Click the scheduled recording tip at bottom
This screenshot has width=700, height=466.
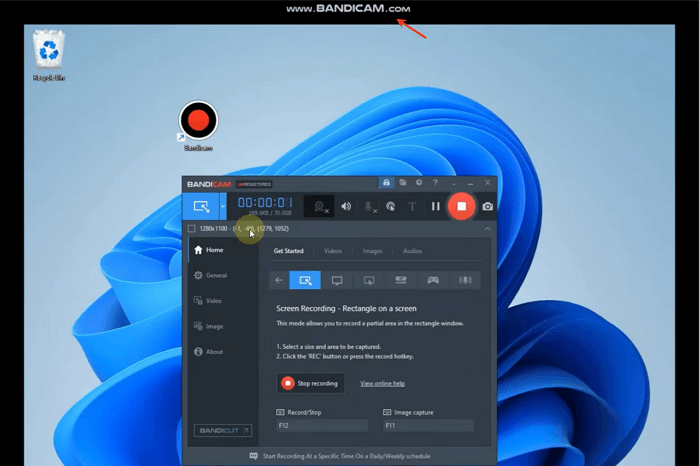tap(340, 456)
